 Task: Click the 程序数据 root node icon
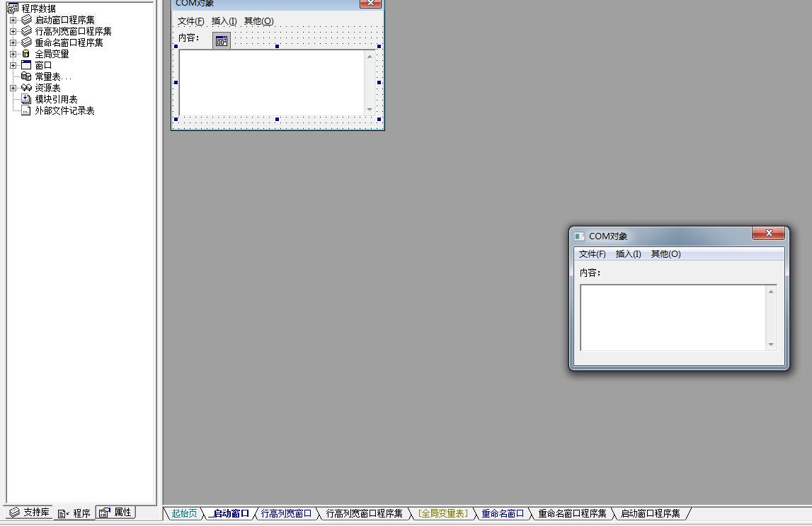[13, 8]
